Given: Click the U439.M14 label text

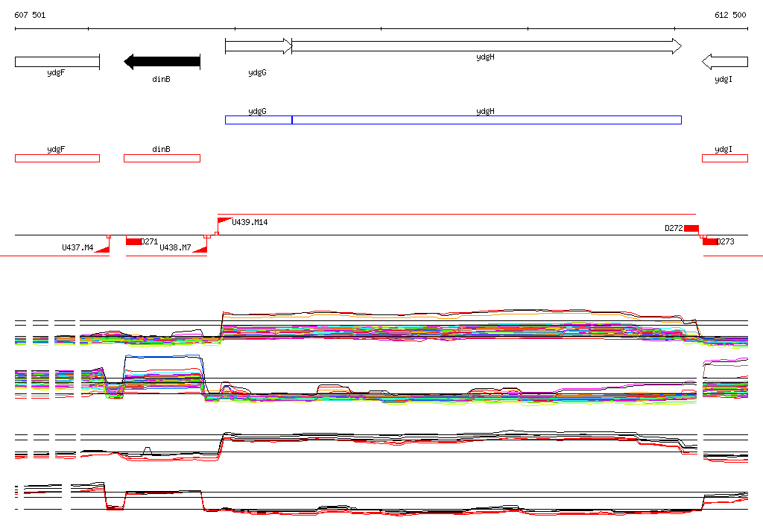Looking at the screenshot, I should [x=250, y=223].
